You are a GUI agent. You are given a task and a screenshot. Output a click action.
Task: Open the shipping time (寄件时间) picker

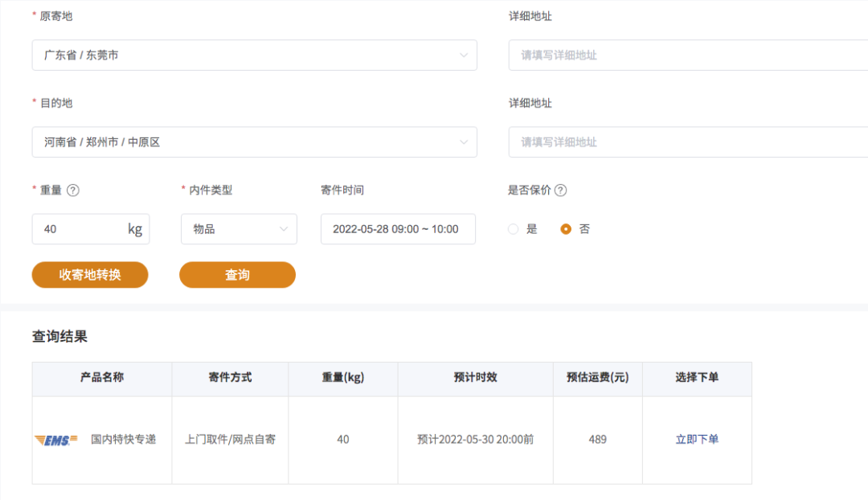(398, 229)
